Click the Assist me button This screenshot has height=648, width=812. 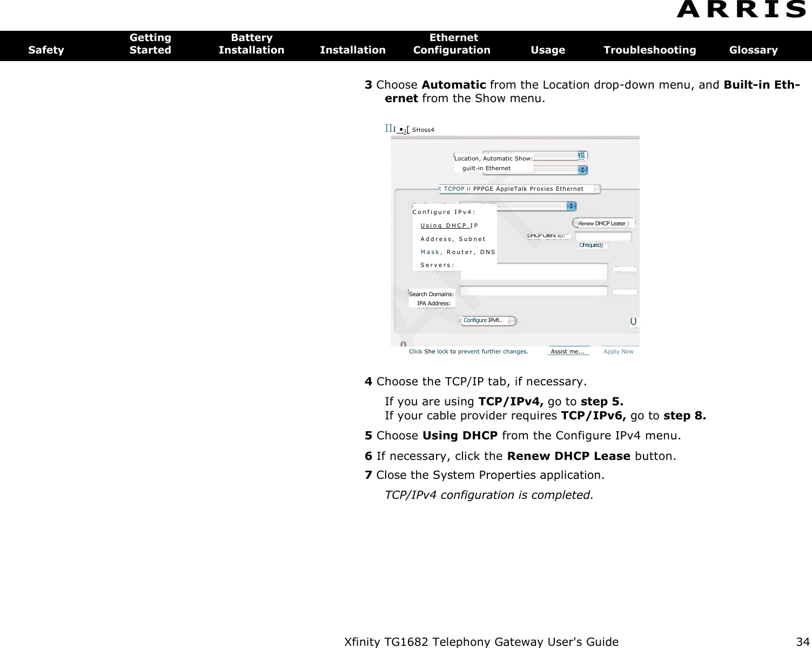[567, 351]
